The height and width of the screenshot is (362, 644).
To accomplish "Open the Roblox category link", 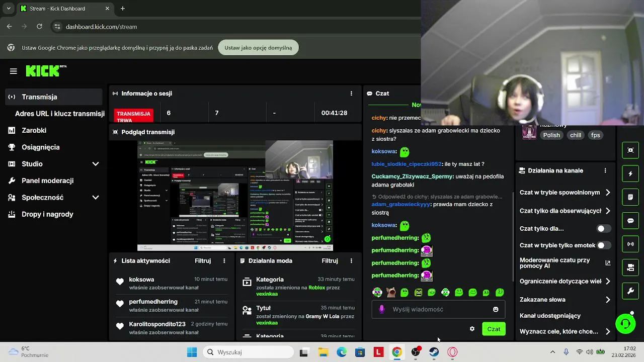I will [317, 288].
